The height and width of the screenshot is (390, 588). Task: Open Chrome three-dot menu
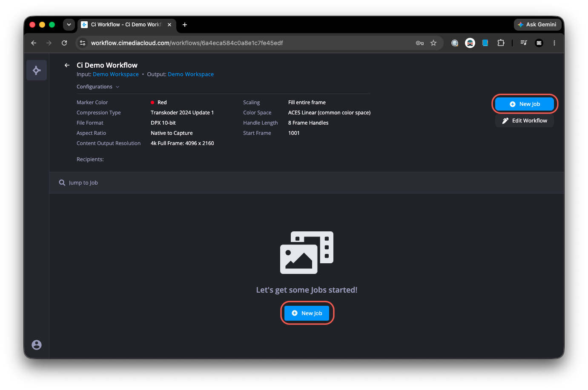(554, 43)
